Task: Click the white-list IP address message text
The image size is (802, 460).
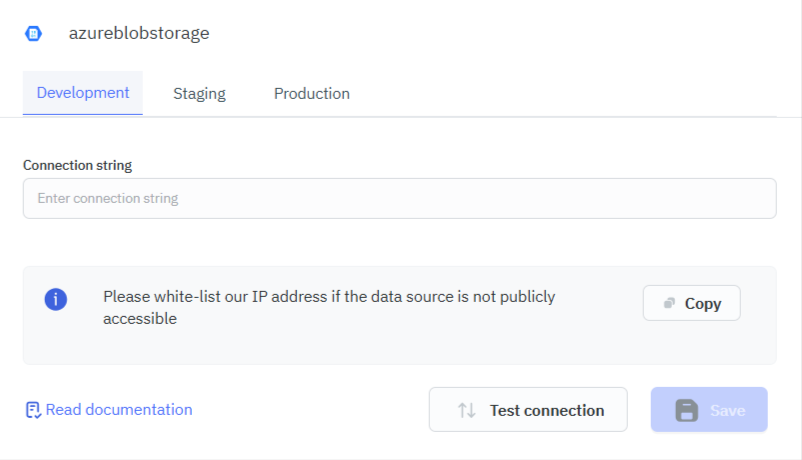Action: pyautogui.click(x=329, y=308)
